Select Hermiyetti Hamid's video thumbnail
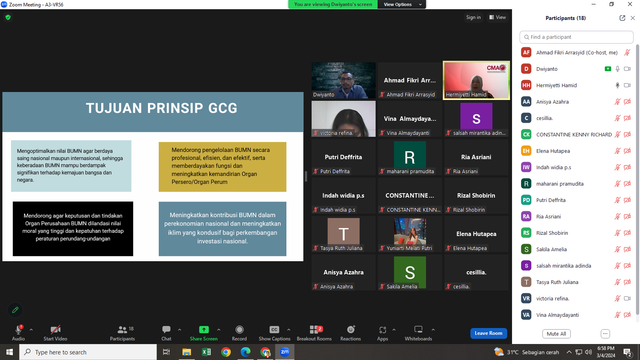This screenshot has width=640, height=360. [476, 80]
